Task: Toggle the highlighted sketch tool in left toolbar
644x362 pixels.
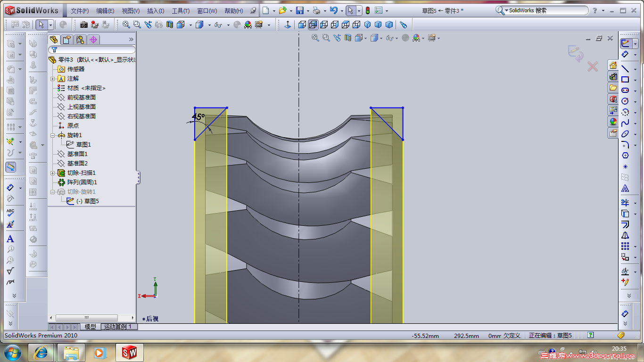Action: coord(10,167)
